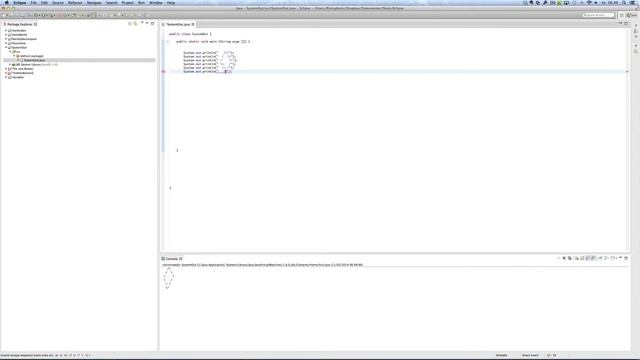Click the Open Perspective icon

point(622,15)
